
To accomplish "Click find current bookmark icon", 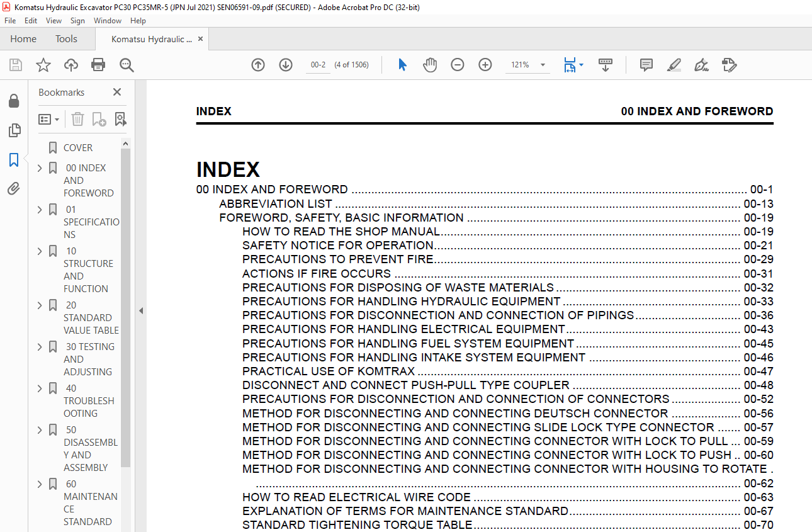I will 120,119.
